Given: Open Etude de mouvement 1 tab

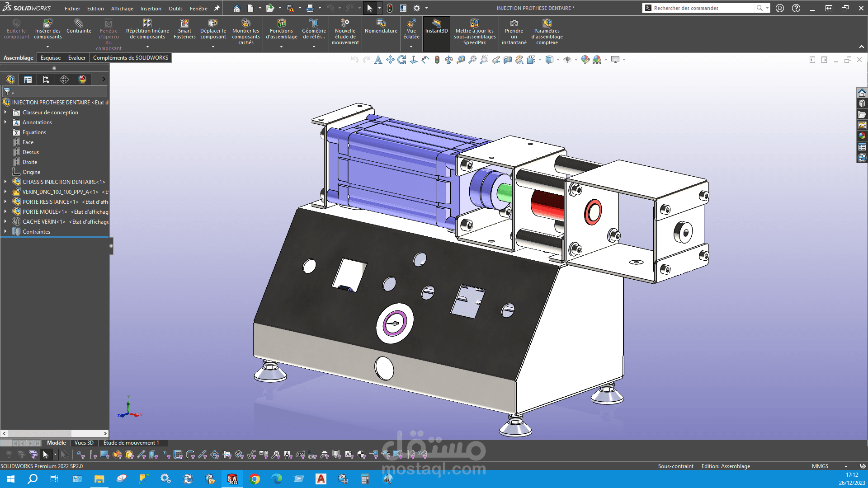Looking at the screenshot, I should (131, 443).
